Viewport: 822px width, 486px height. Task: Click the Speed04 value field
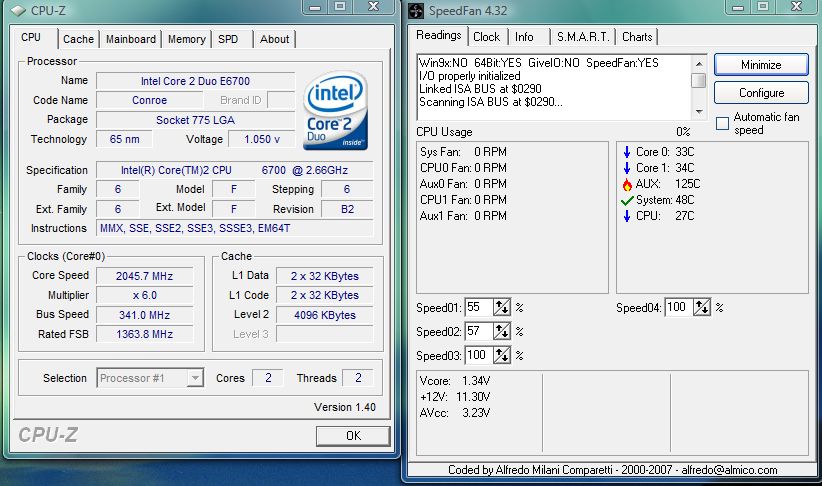point(679,307)
